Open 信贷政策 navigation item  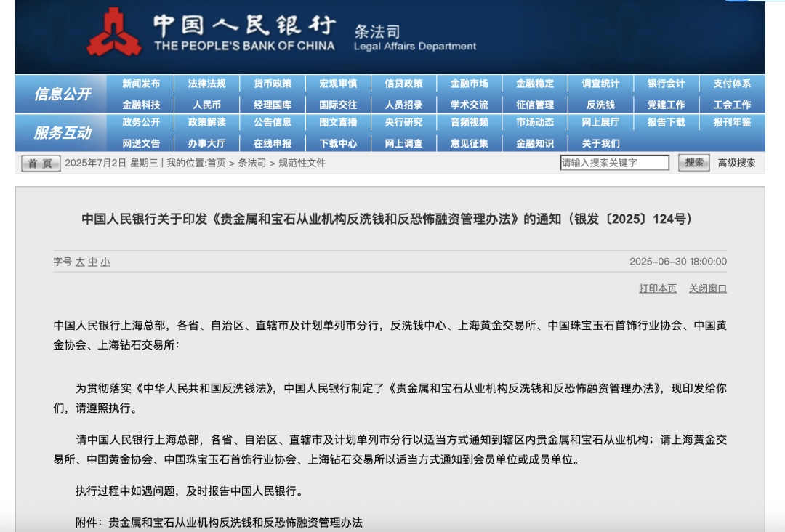tap(403, 84)
